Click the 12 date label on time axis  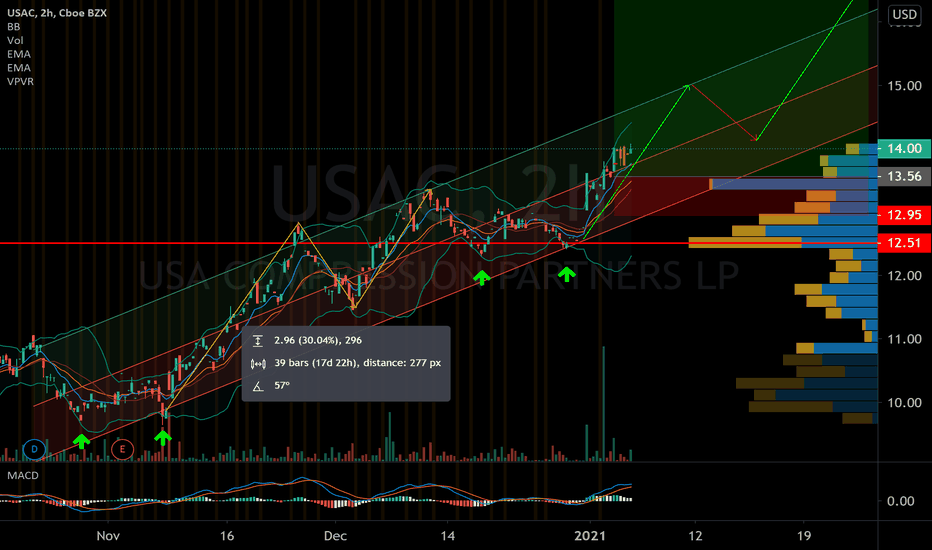click(x=695, y=536)
